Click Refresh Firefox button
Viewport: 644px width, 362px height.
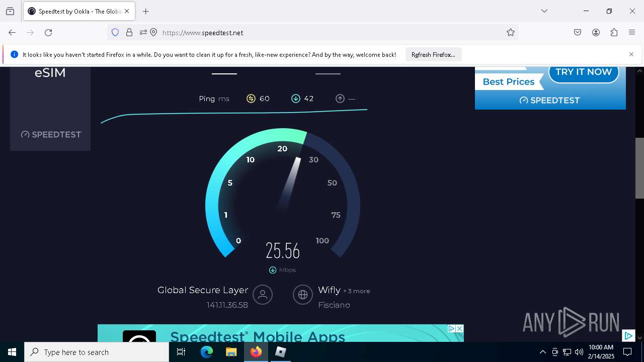point(433,54)
